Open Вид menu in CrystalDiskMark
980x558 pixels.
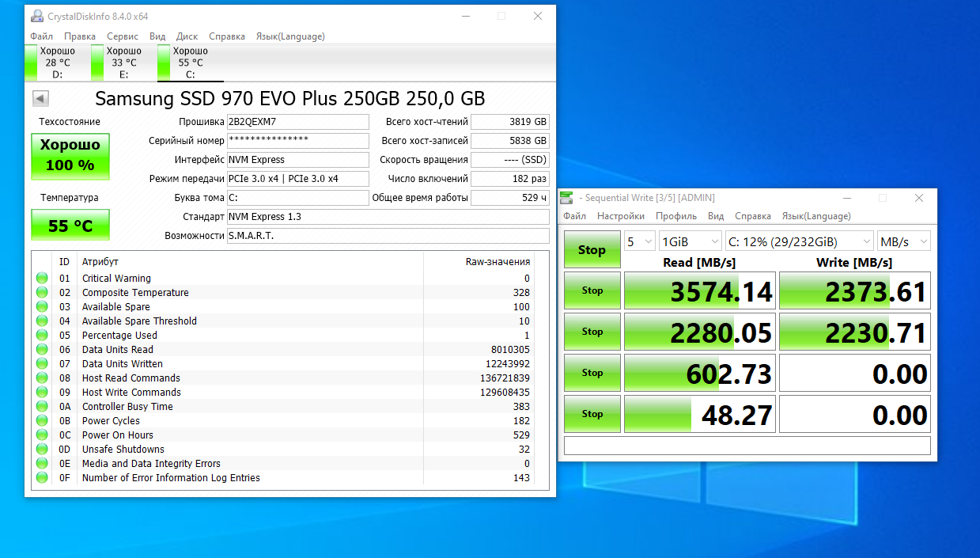pyautogui.click(x=716, y=216)
